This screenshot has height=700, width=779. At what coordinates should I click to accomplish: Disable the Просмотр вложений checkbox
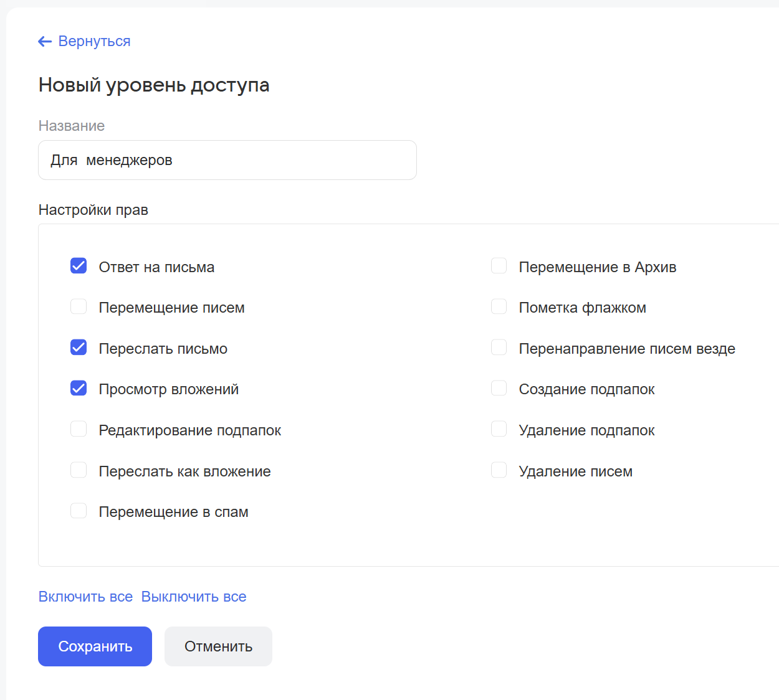tap(79, 389)
